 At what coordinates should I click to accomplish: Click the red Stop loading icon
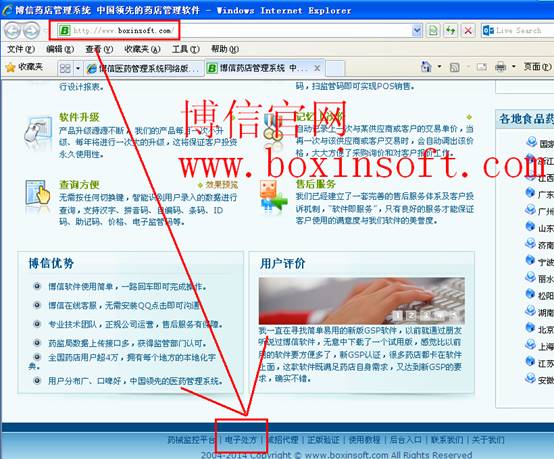(468, 31)
